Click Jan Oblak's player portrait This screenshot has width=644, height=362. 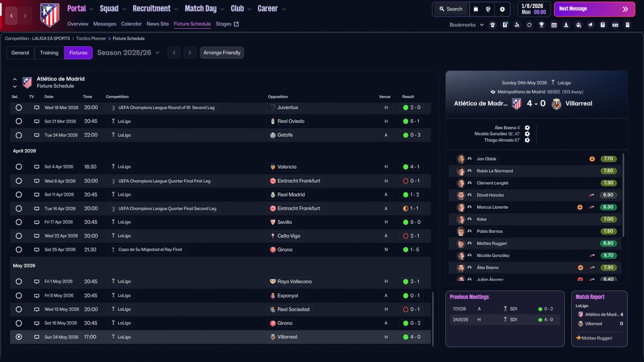460,159
